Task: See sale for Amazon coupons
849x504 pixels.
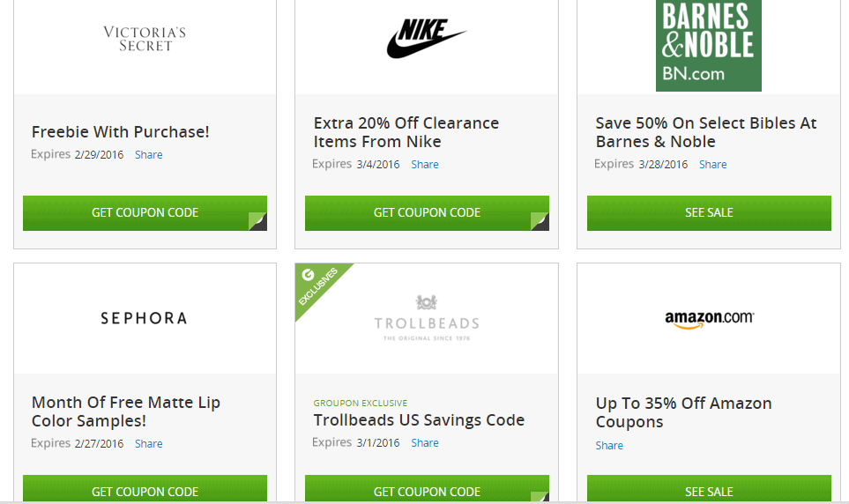Action: click(709, 489)
